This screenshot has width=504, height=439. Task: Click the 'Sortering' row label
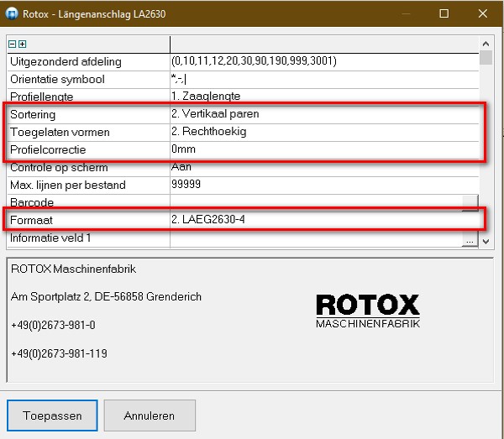(33, 114)
